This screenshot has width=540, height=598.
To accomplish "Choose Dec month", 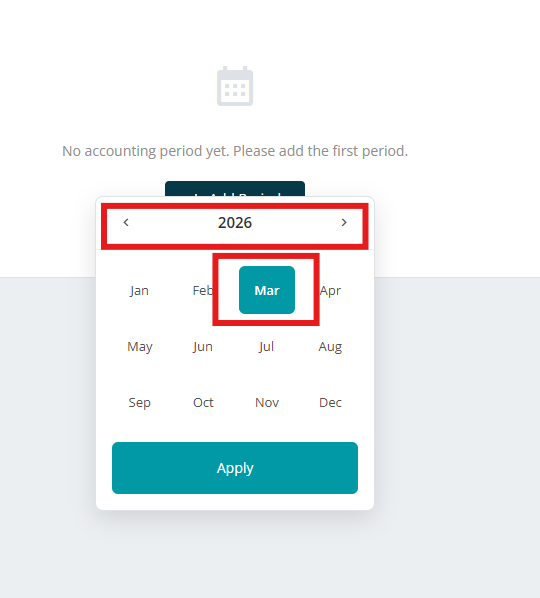I will pyautogui.click(x=330, y=403).
